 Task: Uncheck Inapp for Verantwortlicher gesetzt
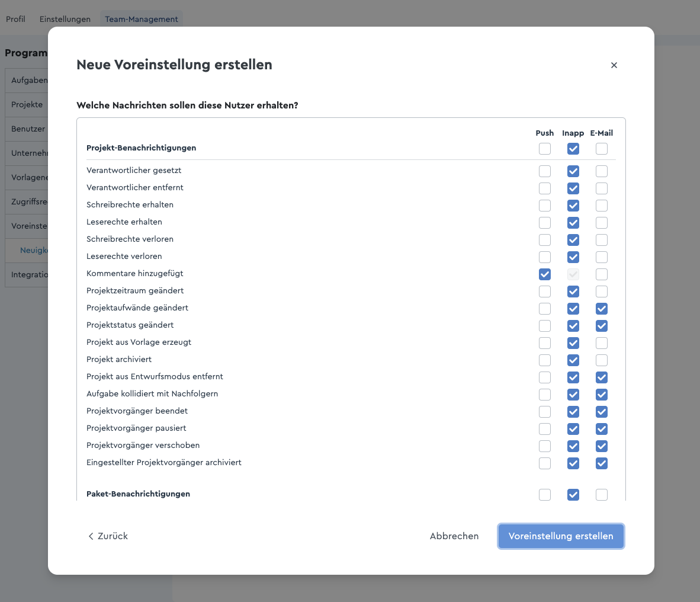(573, 171)
